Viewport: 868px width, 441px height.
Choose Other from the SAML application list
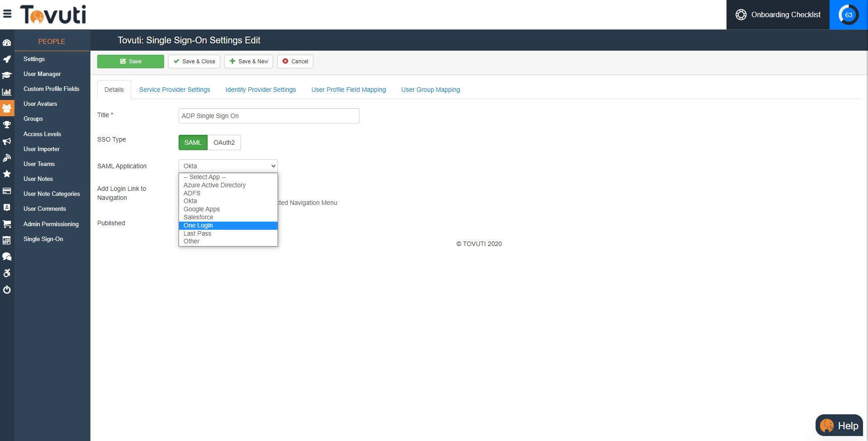(x=228, y=241)
